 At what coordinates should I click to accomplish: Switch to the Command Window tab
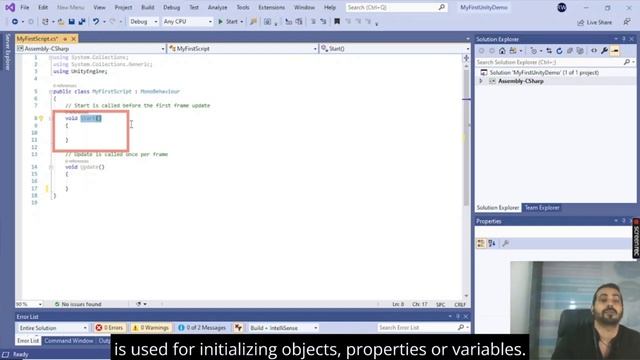coord(69,340)
